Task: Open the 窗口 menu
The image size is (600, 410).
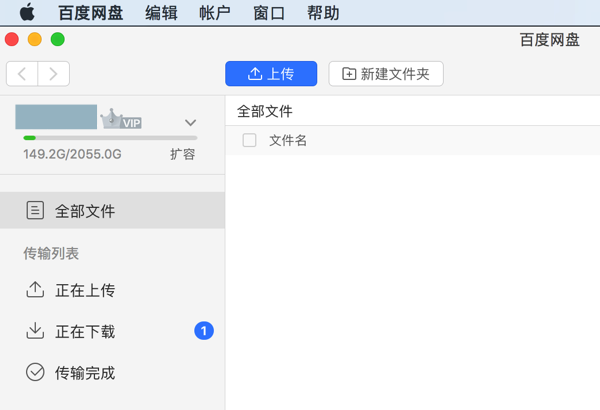Action: pos(269,13)
